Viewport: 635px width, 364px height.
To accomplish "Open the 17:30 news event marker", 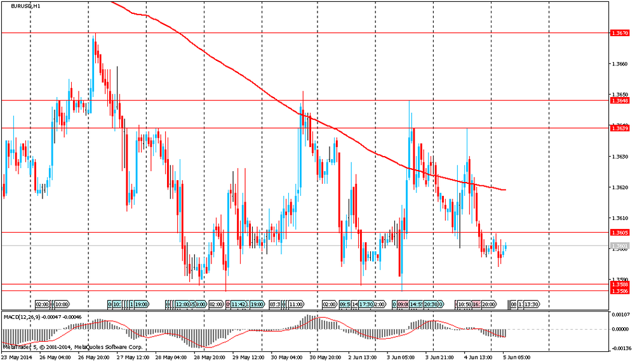I will (x=366, y=304).
